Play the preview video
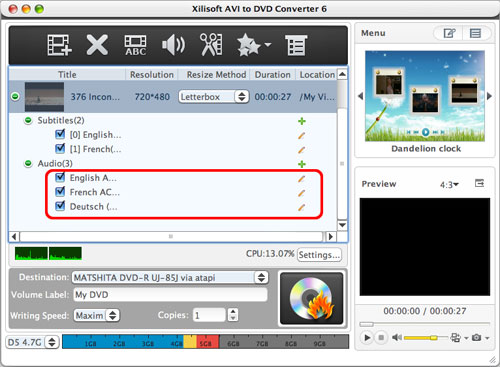Viewport: 500px width, 367px height. [x=367, y=338]
